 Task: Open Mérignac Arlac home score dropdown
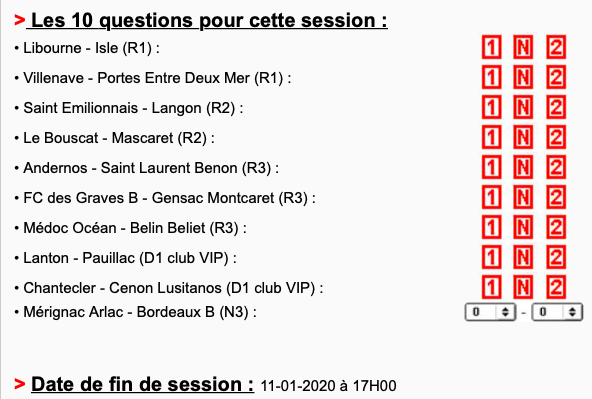(490, 312)
